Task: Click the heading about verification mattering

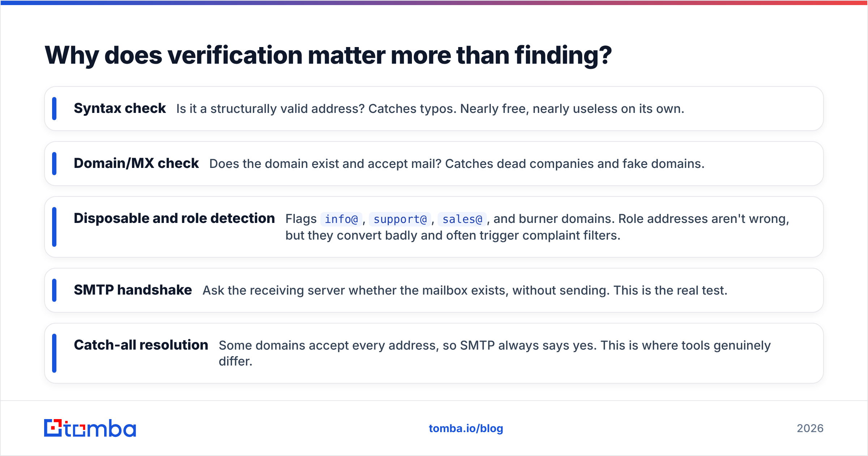Action: [328, 55]
